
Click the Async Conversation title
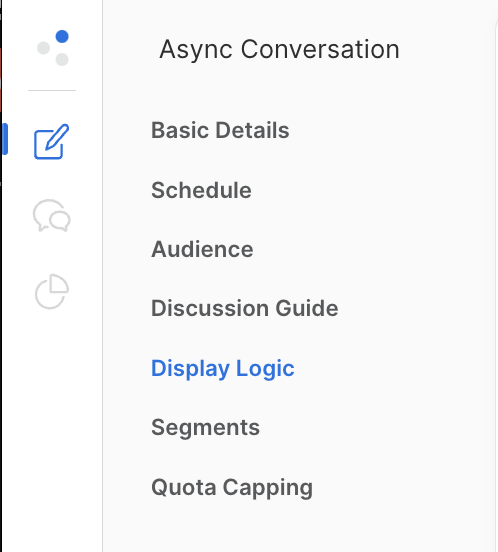pyautogui.click(x=279, y=50)
